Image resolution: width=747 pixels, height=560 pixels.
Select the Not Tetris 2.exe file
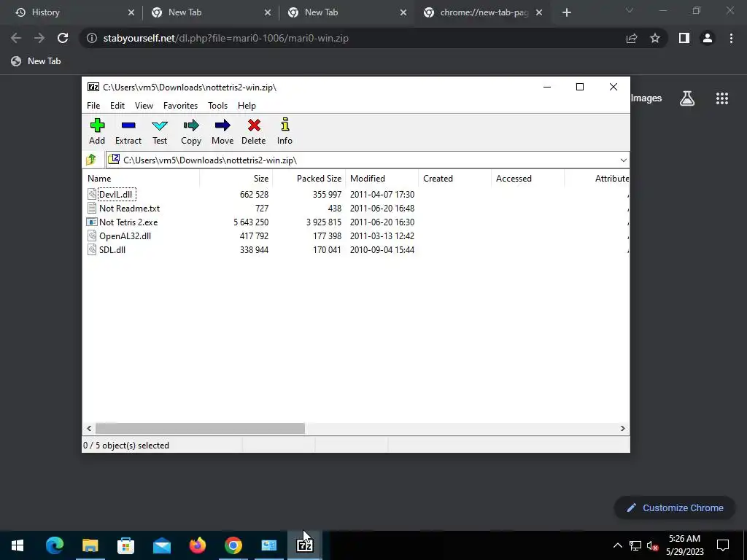click(x=128, y=222)
